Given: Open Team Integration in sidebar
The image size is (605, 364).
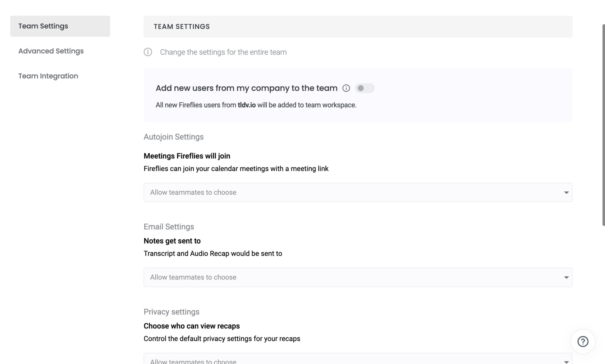Looking at the screenshot, I should (48, 76).
